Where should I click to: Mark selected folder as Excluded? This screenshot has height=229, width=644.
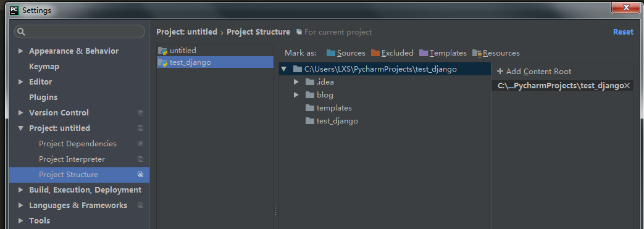392,53
